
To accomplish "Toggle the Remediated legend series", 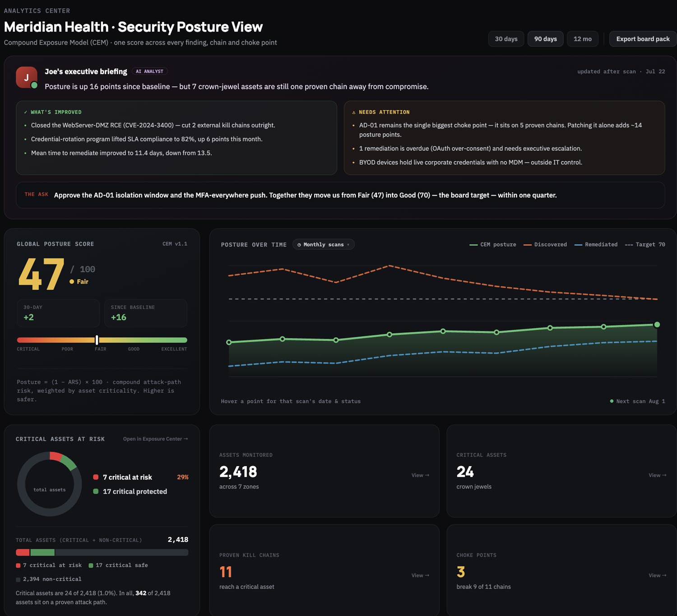I will [x=596, y=244].
